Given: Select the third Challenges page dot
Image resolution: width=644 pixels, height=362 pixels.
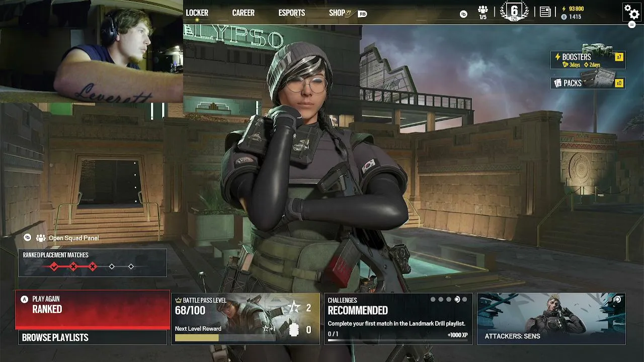Looking at the screenshot, I should point(449,300).
